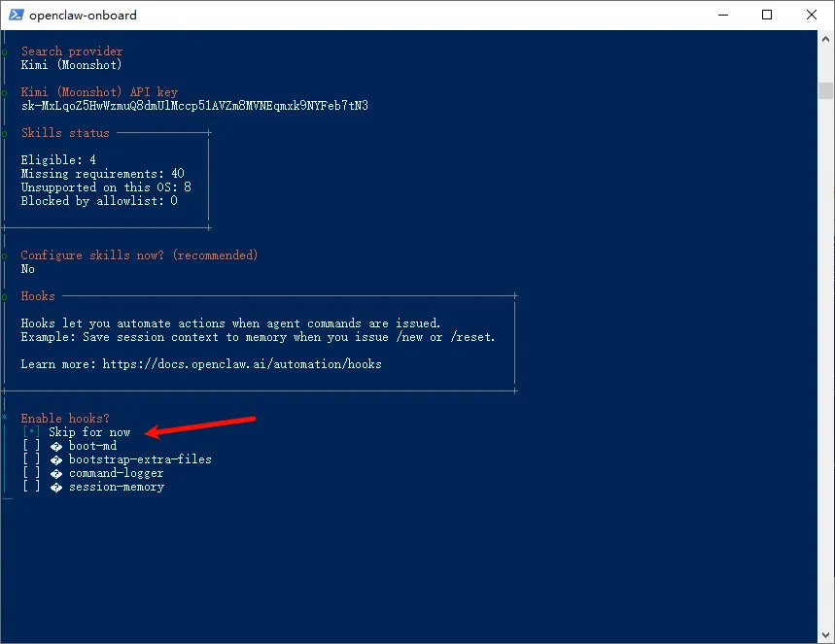Click the Hooks section heading
The image size is (835, 644).
click(x=38, y=296)
